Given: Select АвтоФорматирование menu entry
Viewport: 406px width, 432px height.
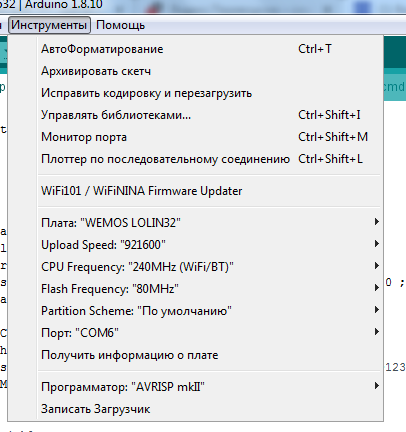Looking at the screenshot, I should tap(210, 49).
